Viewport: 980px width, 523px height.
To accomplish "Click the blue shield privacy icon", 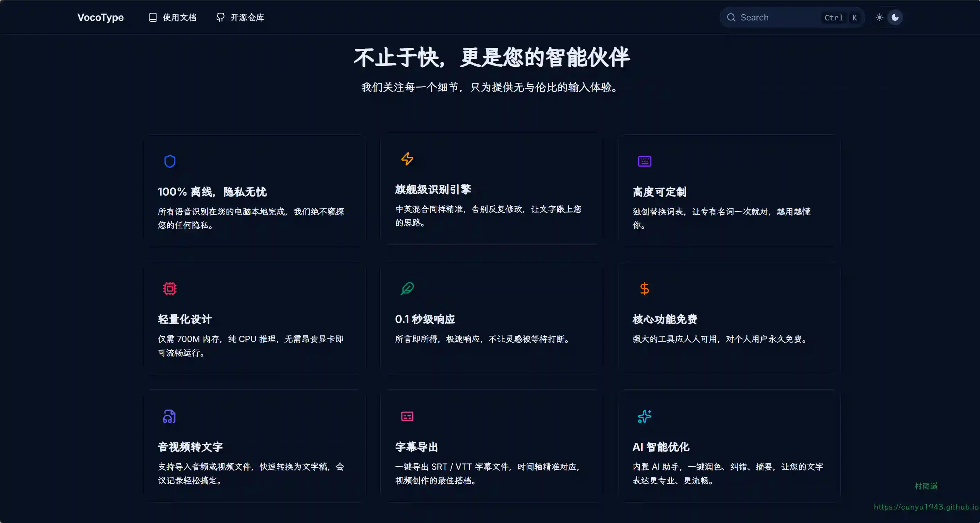I will point(170,161).
